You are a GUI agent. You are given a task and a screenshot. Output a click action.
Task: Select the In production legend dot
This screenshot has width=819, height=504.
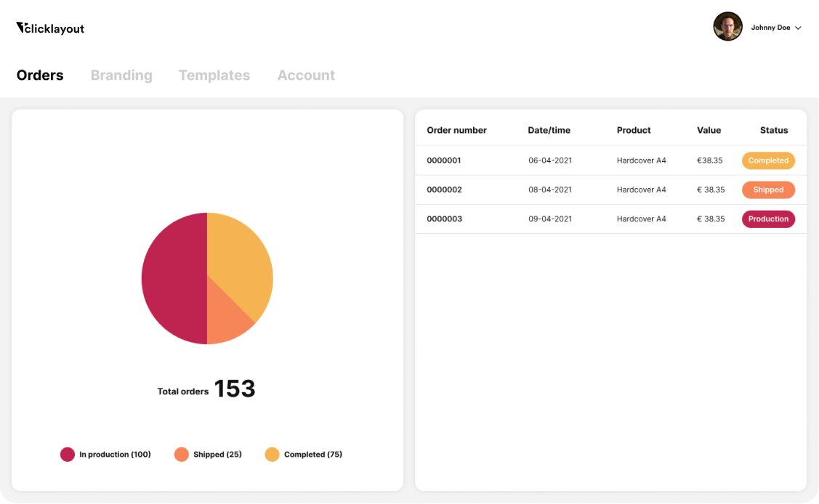coord(67,454)
